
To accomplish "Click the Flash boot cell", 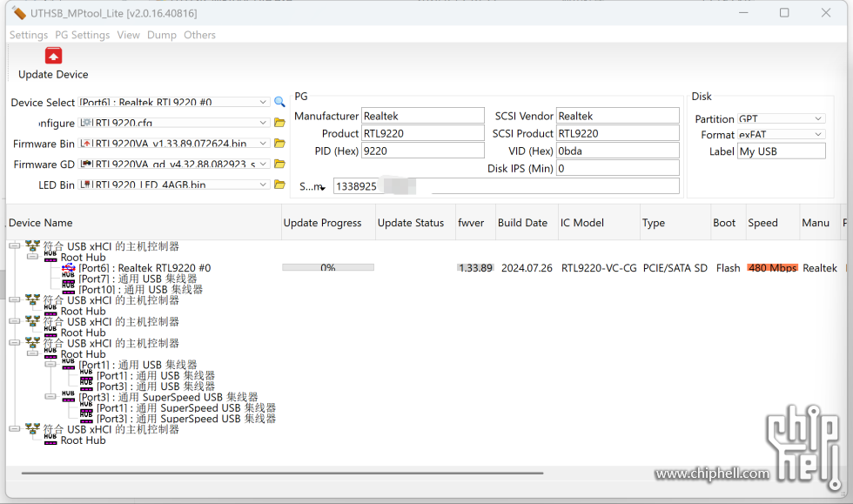I will tap(728, 268).
